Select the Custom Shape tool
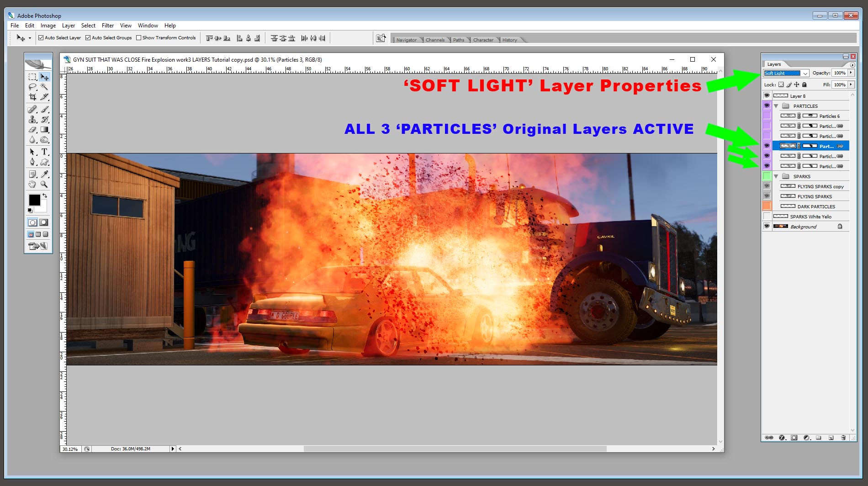The height and width of the screenshot is (486, 868). tap(44, 162)
